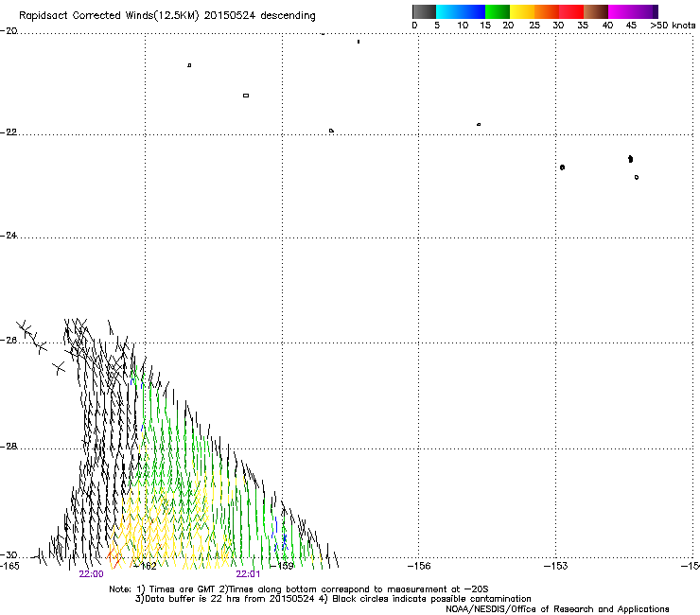
Task: Click the longitude label '-165'
Action: 9,566
